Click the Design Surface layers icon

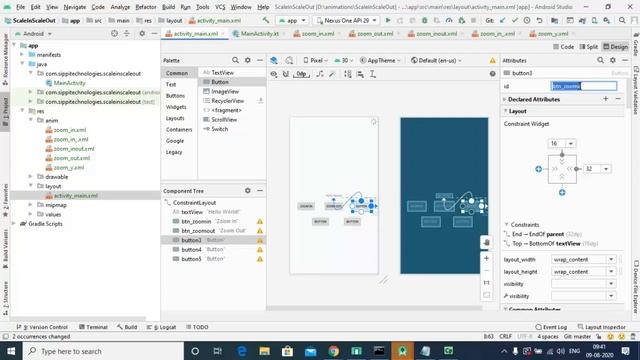274,60
